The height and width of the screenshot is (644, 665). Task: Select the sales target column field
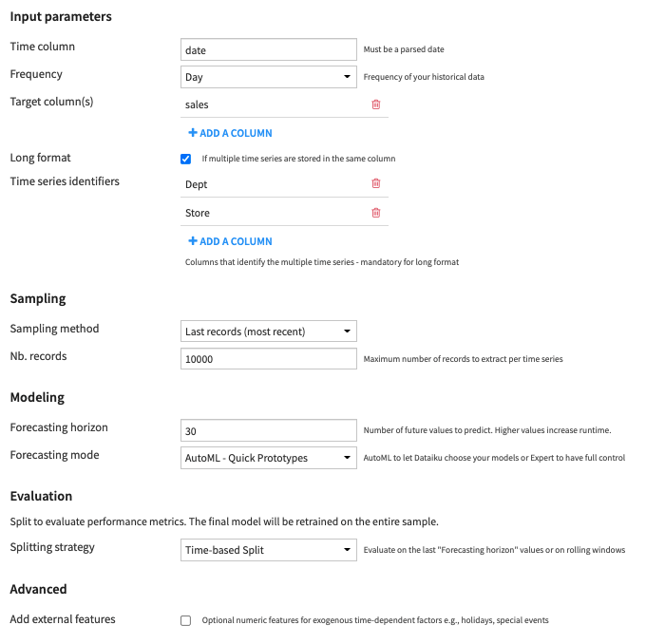tap(271, 104)
